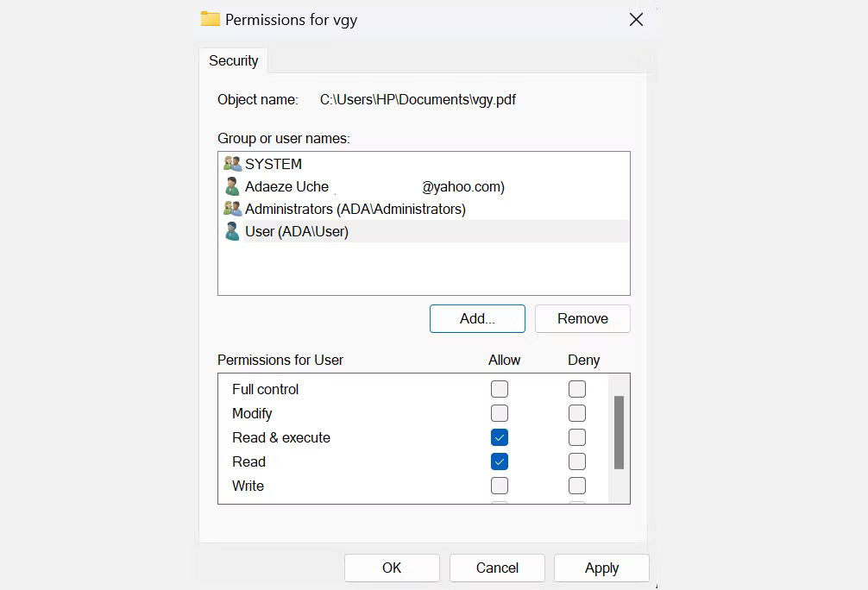The image size is (868, 590).
Task: Enable Allow for Full control
Action: tap(500, 389)
